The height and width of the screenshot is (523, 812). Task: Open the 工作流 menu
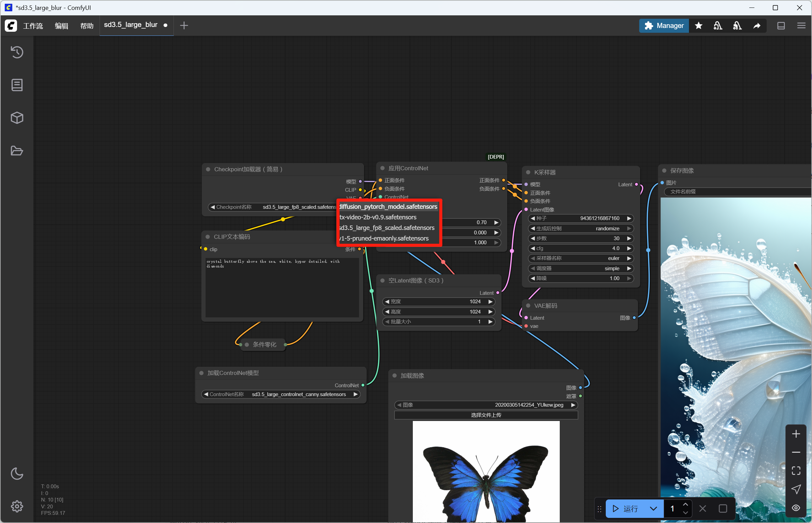pyautogui.click(x=33, y=26)
